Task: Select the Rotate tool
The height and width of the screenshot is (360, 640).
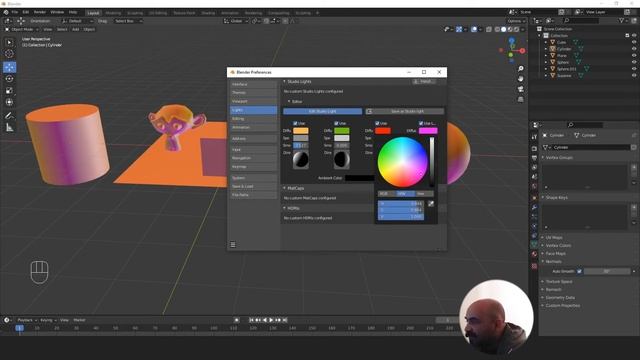Action: point(9,79)
